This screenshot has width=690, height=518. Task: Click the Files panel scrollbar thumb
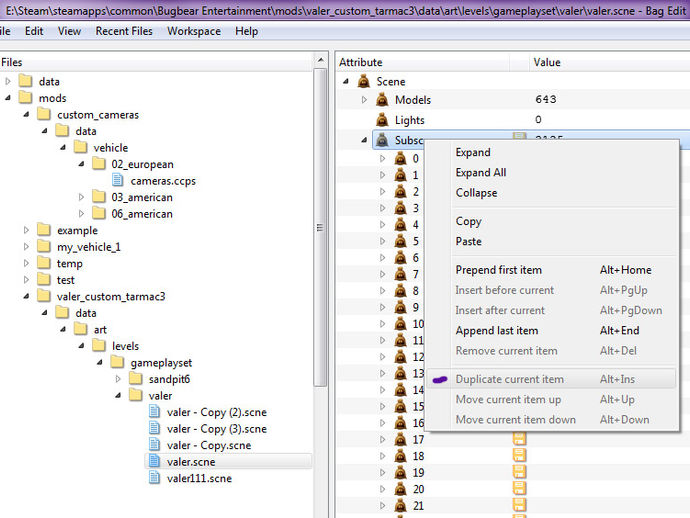tap(320, 227)
